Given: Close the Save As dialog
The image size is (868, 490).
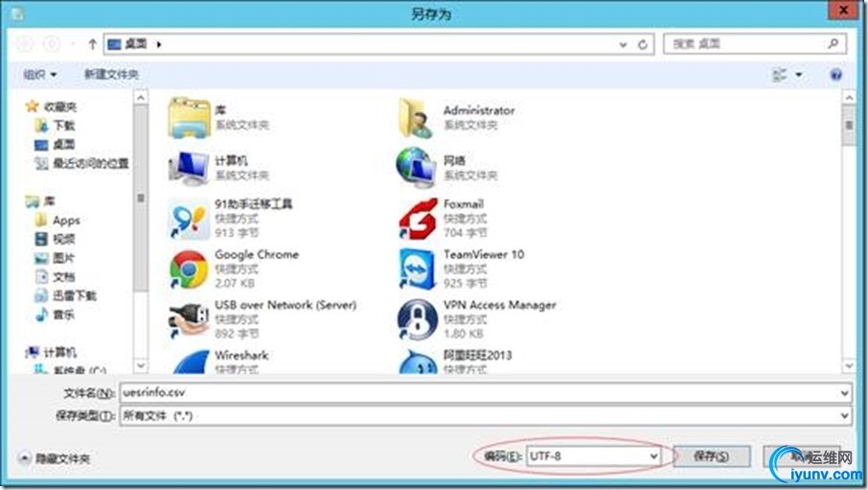Looking at the screenshot, I should pos(844,10).
